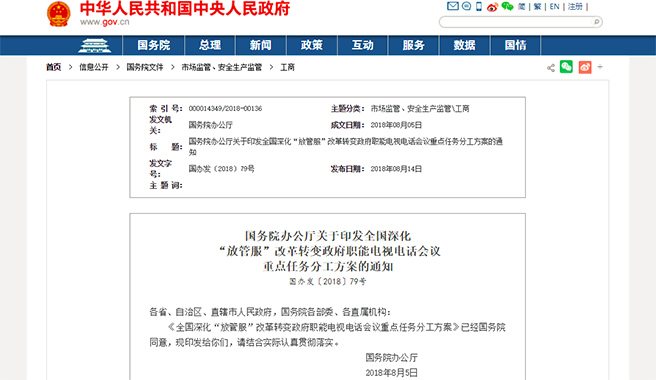Image resolution: width=656 pixels, height=380 pixels.
Task: Click the signing date 2018年8月5日
Action: [392, 373]
